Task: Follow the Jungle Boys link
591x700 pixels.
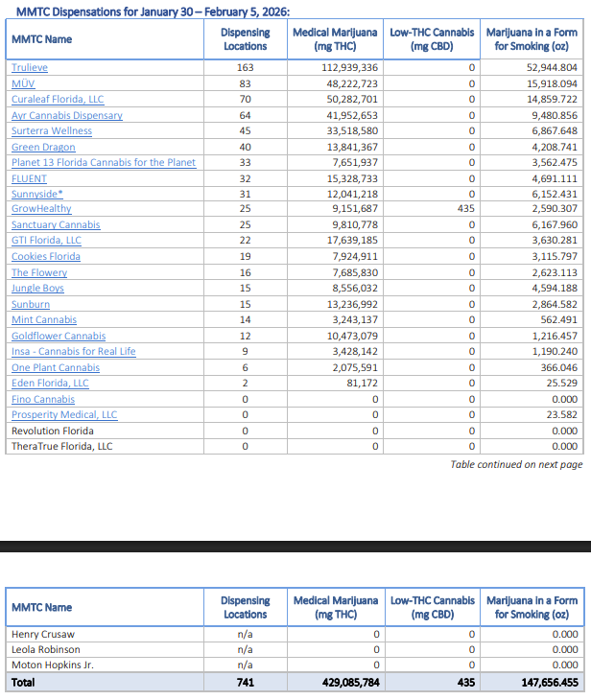Action: 38,288
